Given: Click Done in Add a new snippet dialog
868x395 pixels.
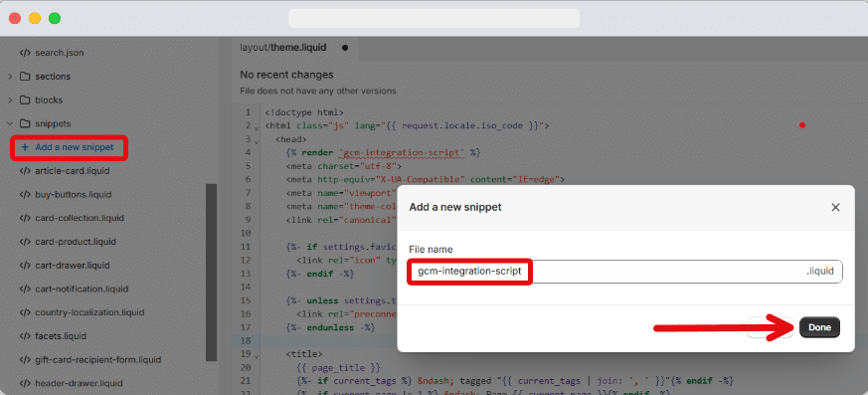Looking at the screenshot, I should (819, 327).
